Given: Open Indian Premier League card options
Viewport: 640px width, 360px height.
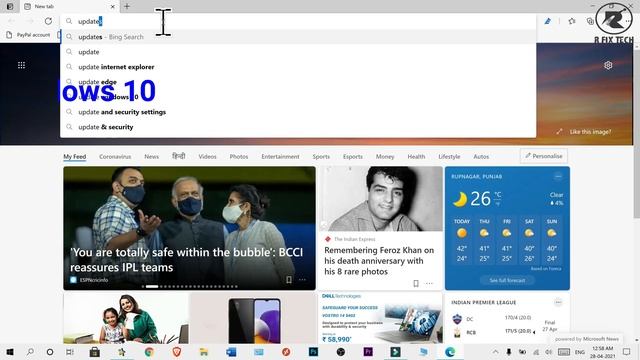Looking at the screenshot, I should click(x=558, y=302).
